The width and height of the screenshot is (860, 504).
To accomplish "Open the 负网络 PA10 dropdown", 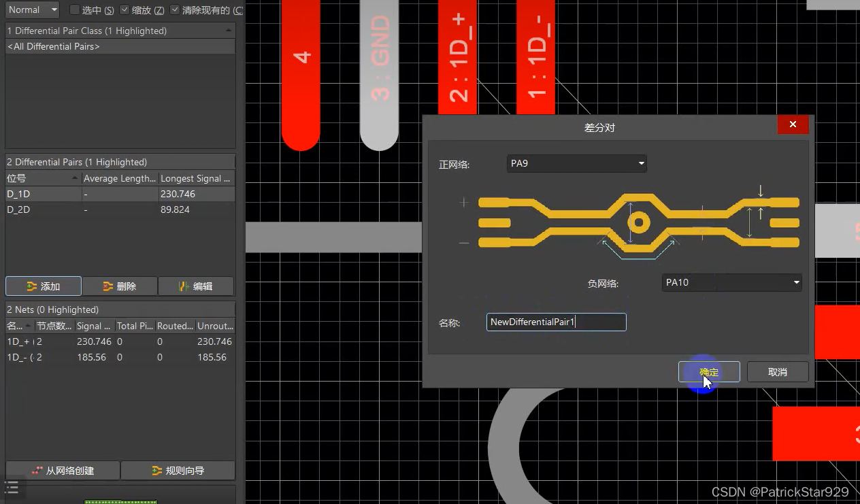I will tap(731, 282).
